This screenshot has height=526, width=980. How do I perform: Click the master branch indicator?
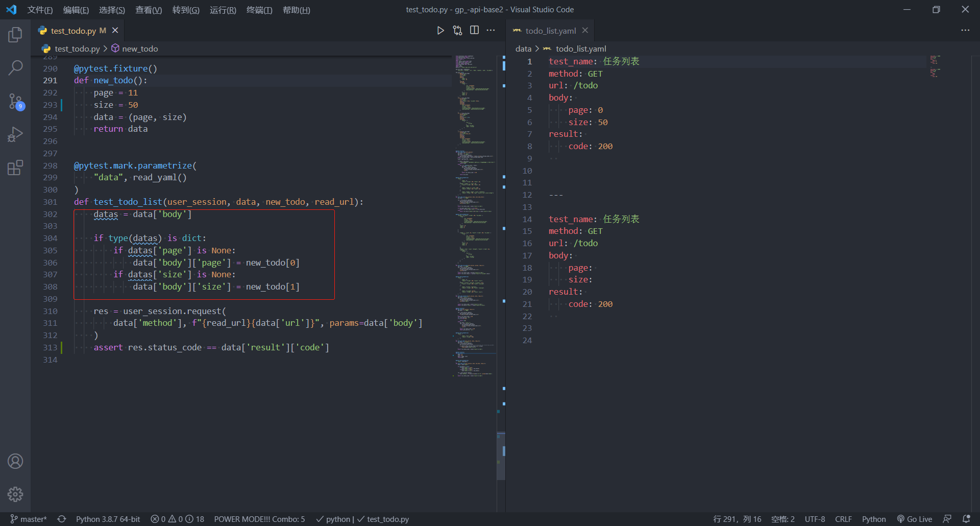tap(29, 519)
